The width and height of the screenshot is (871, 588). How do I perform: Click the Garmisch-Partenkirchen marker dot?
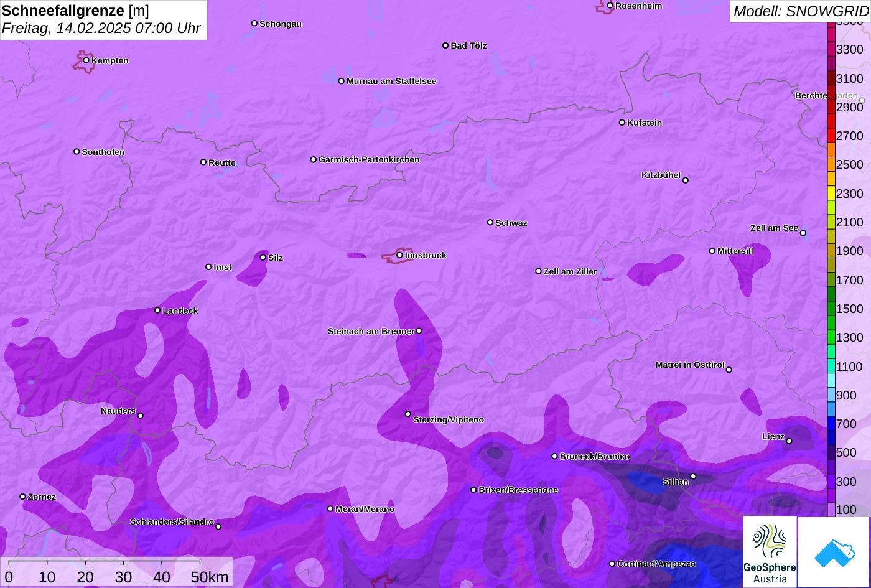[x=314, y=159]
